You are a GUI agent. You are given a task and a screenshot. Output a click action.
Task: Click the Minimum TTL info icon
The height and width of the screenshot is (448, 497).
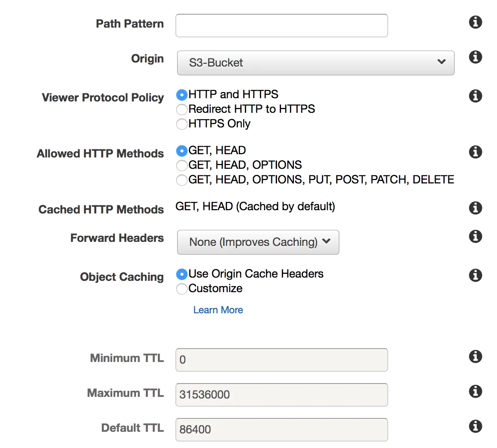pos(475,356)
